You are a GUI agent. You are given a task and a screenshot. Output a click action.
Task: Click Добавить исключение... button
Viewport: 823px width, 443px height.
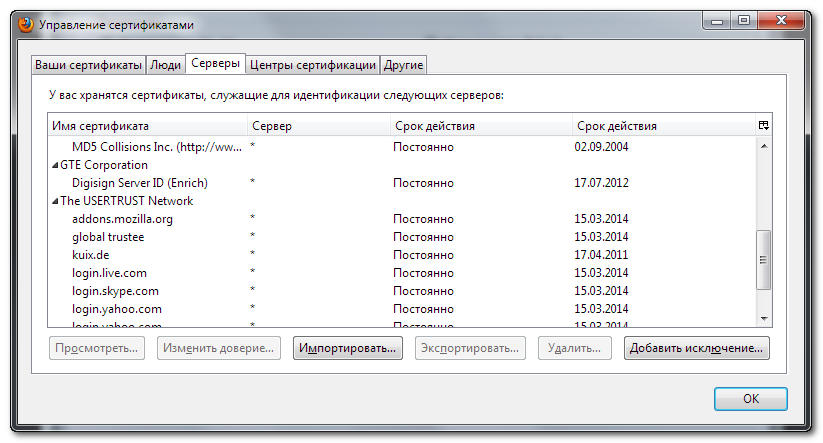(x=697, y=348)
